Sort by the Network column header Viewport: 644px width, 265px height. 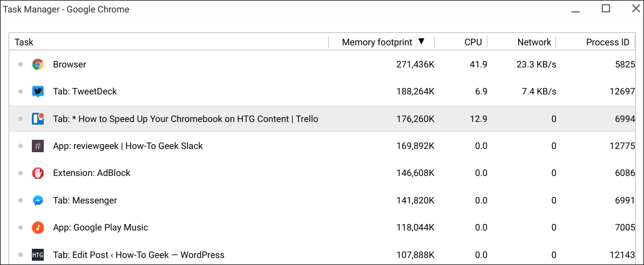click(x=534, y=42)
